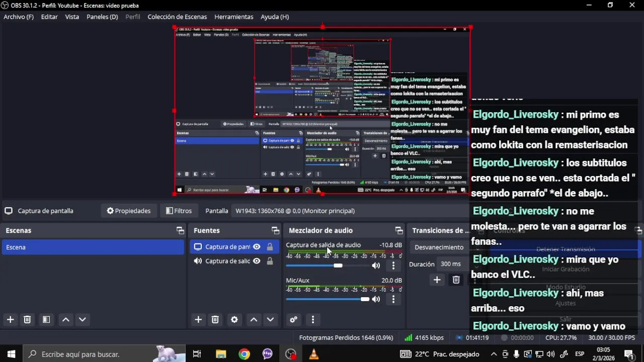Open Google Chrome from the taskbar
The width and height of the screenshot is (644, 362).
244,354
